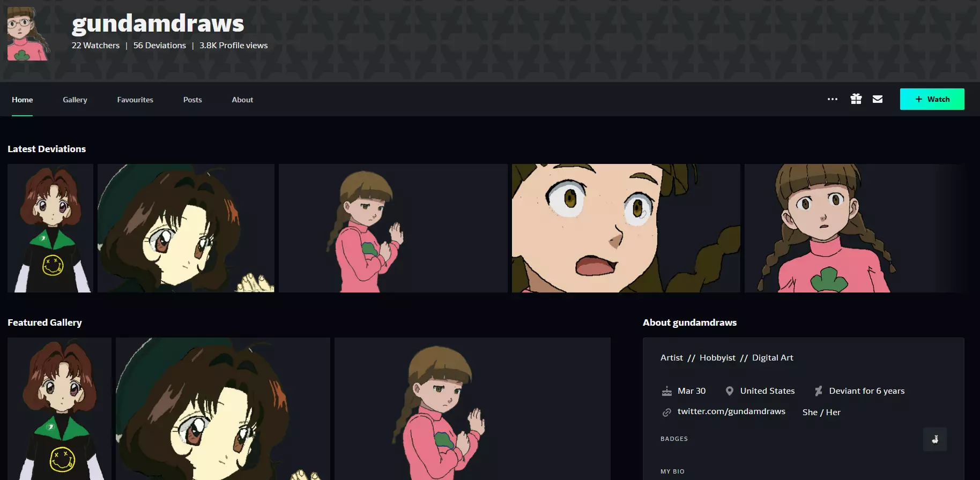Click the 22 Watchers count
The image size is (980, 480).
click(95, 46)
